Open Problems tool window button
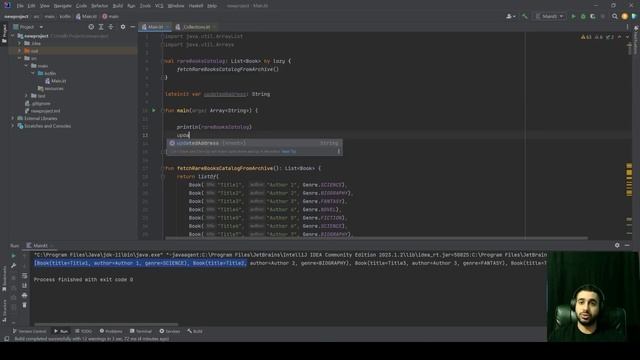640x360 pixels. [x=111, y=331]
